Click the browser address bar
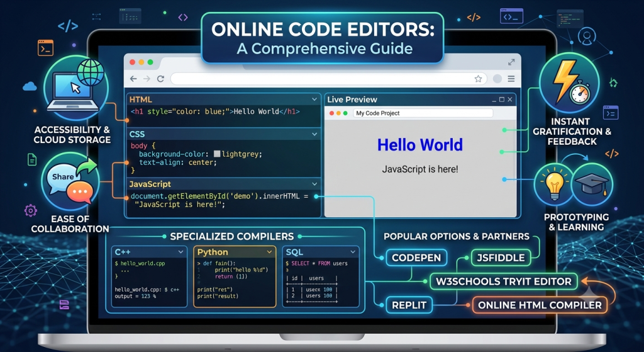Image resolution: width=644 pixels, height=352 pixels. (328, 79)
